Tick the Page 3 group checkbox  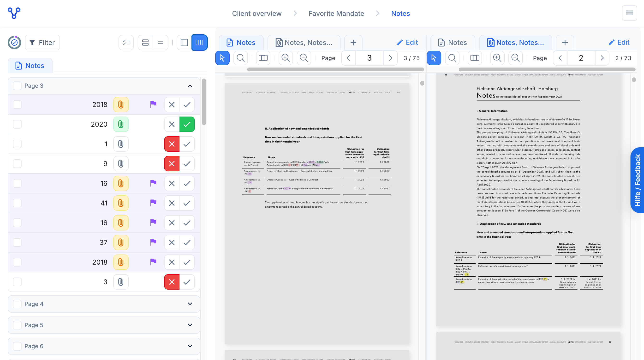(x=17, y=86)
